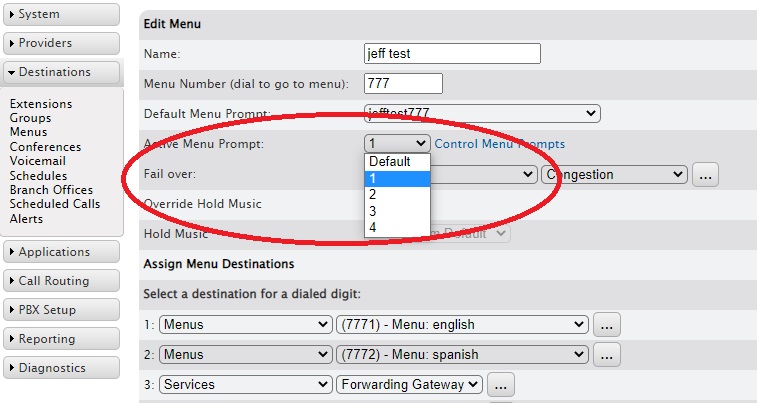Expand the Call Routing sidebar section
This screenshot has width=757, height=403.
point(61,281)
